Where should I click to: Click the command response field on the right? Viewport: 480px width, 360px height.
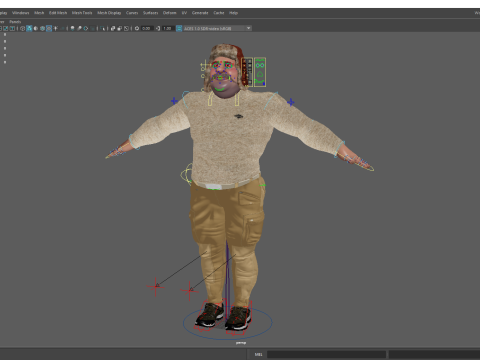434,354
